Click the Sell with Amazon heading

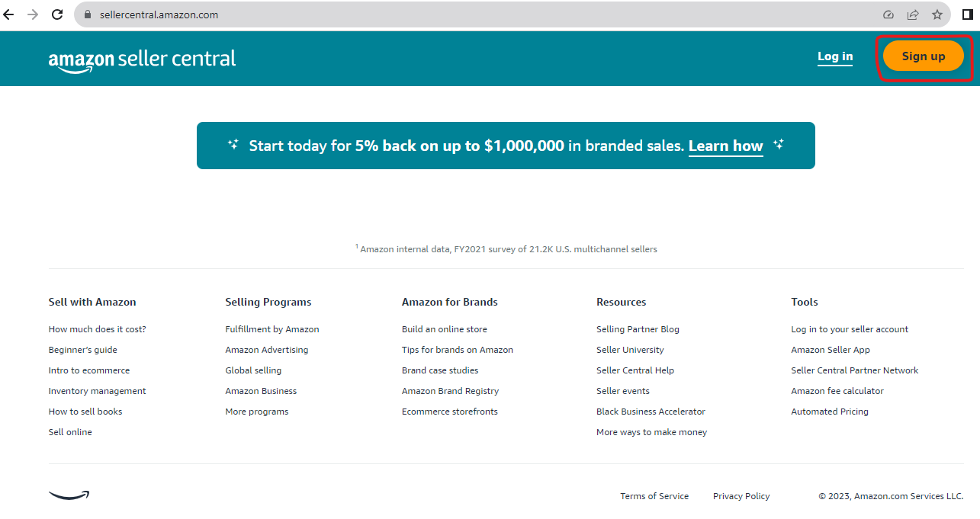tap(92, 302)
